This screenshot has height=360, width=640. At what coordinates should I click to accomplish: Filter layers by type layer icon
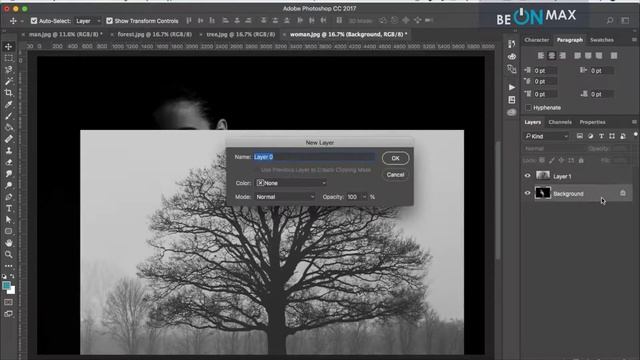click(x=601, y=136)
